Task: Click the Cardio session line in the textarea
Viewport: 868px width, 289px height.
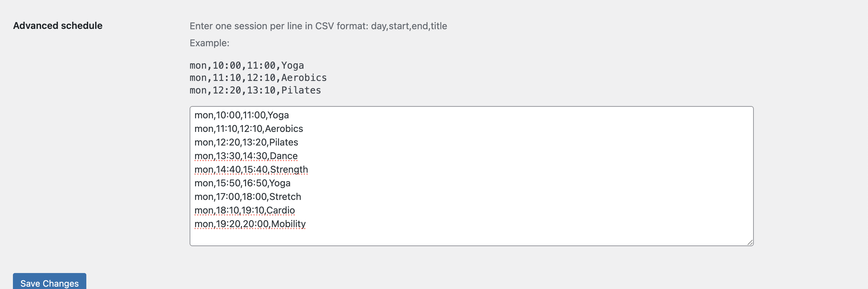Action: (x=244, y=210)
